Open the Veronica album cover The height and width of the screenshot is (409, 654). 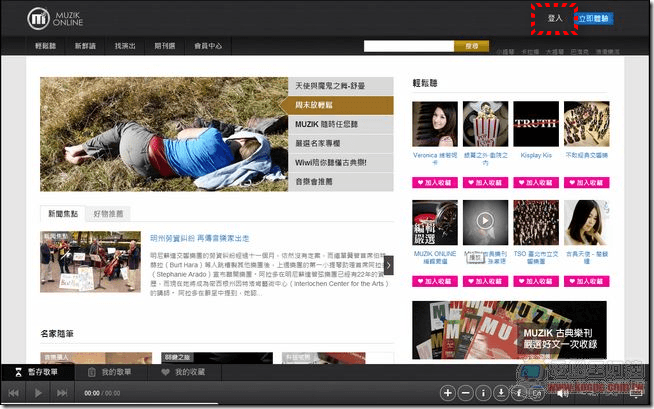[435, 124]
